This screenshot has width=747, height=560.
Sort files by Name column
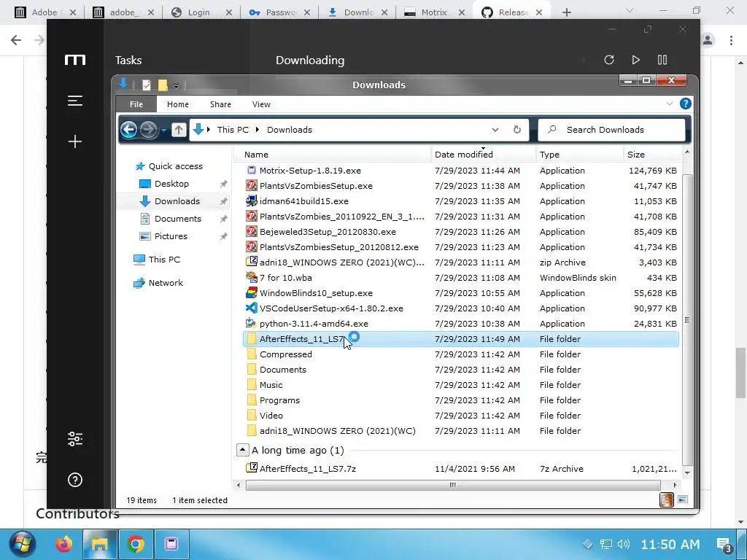(x=333, y=155)
